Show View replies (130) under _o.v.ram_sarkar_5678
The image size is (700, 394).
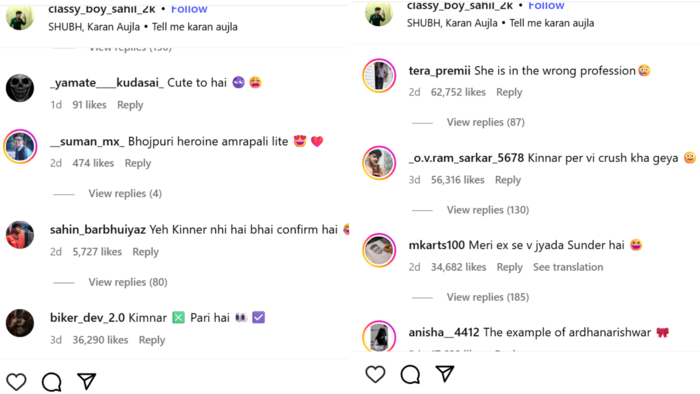[488, 210]
